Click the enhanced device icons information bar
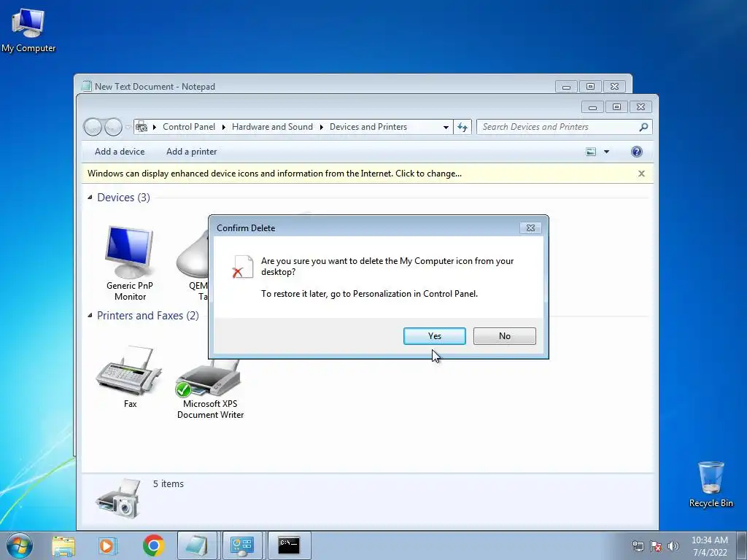The image size is (747, 560). point(368,174)
